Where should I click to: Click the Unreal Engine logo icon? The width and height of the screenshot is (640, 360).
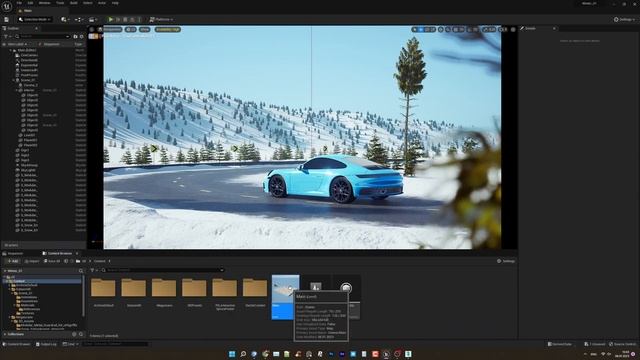(7, 6)
